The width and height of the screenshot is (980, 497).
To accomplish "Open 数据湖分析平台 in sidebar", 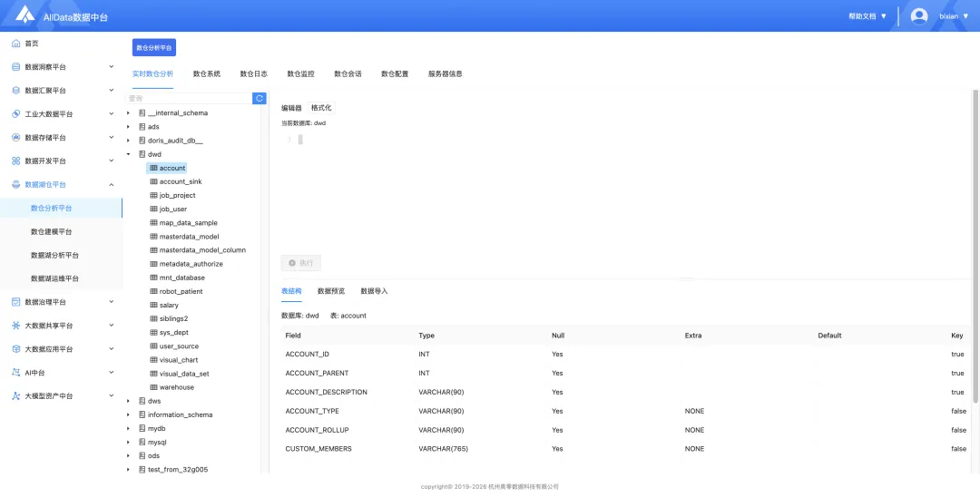I will pos(54,256).
